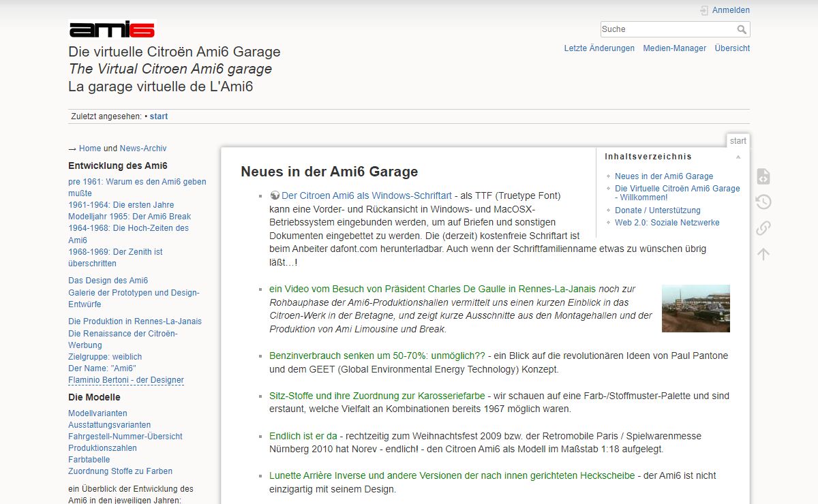Click the start page-ID tab above the content
The height and width of the screenshot is (504, 818).
pos(738,141)
